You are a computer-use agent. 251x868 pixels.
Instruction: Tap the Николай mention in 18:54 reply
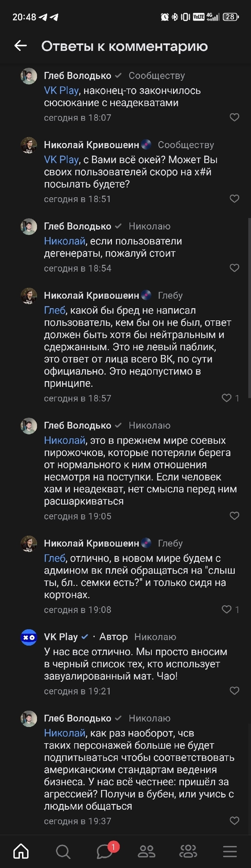point(64,241)
